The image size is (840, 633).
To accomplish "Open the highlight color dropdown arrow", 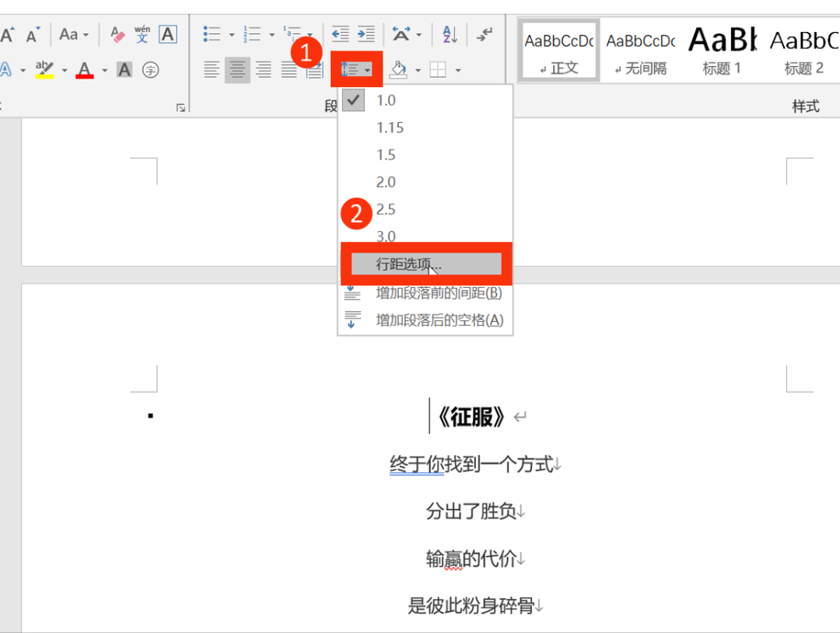I will (65, 70).
